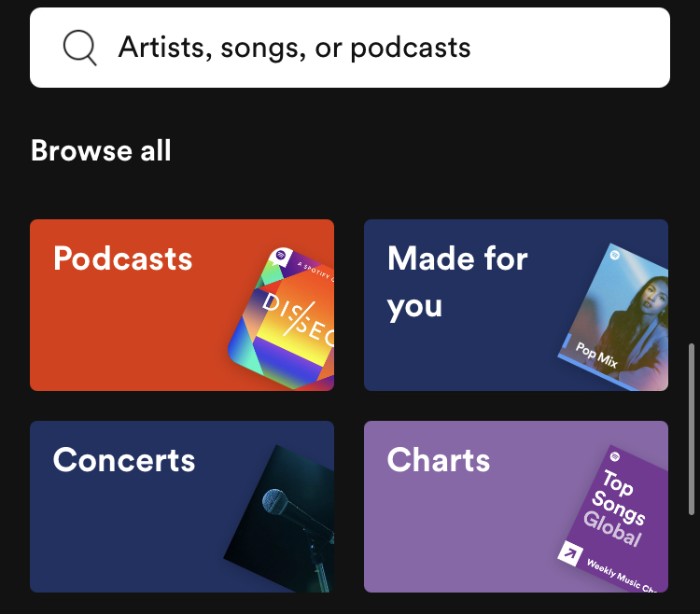Open the Pop Mix cover image
Screen dimensions: 700x614
pos(614,317)
